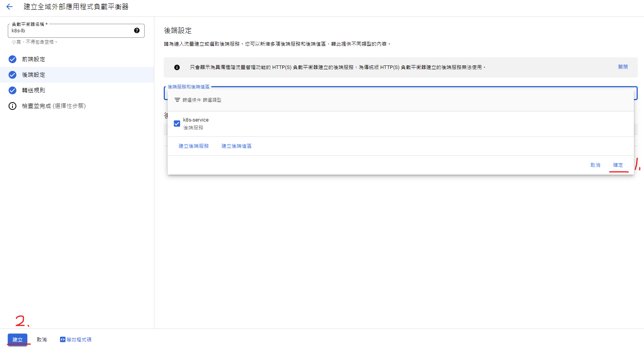This screenshot has width=644, height=348.
Task: Toggle the k8s-service checkbox
Action: click(177, 124)
